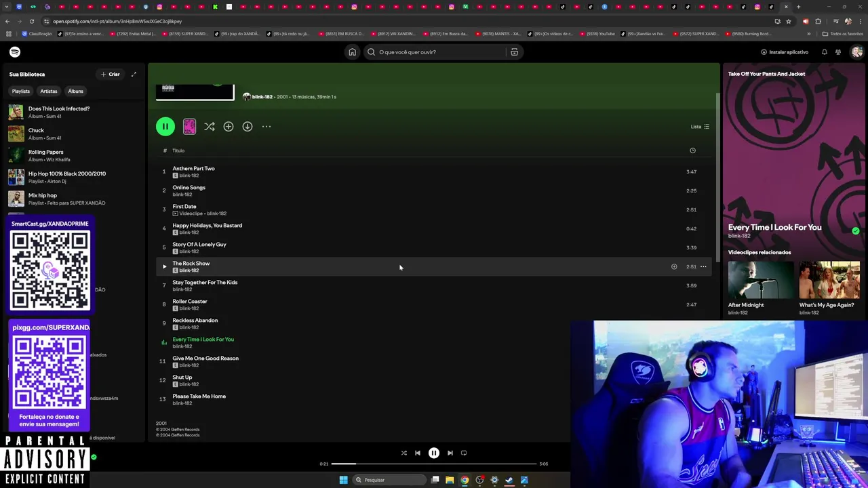This screenshot has width=868, height=488.
Task: Open blink-182 artist link in album header
Action: pyautogui.click(x=262, y=97)
